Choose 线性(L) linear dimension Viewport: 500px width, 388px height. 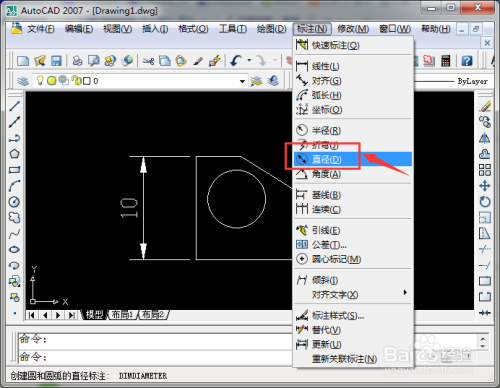pyautogui.click(x=353, y=66)
